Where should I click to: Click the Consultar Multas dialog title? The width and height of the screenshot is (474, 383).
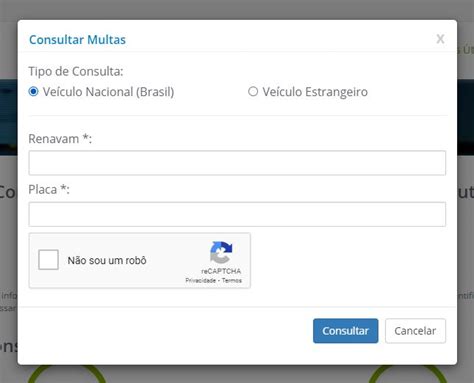[77, 40]
